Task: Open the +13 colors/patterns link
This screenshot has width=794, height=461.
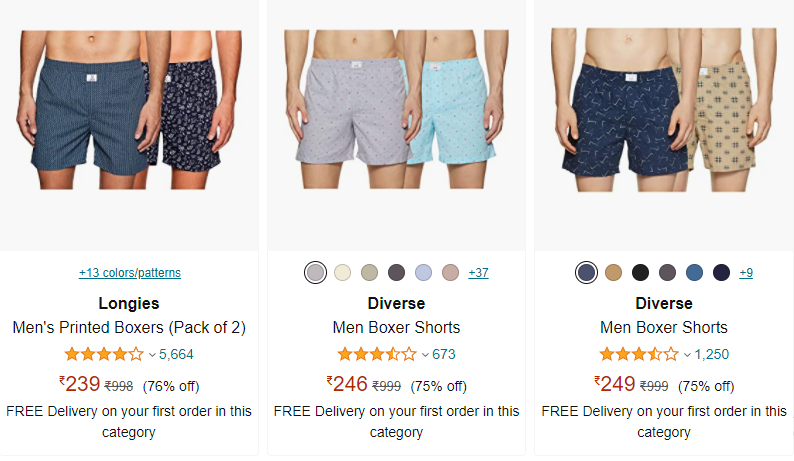Action: pos(130,273)
